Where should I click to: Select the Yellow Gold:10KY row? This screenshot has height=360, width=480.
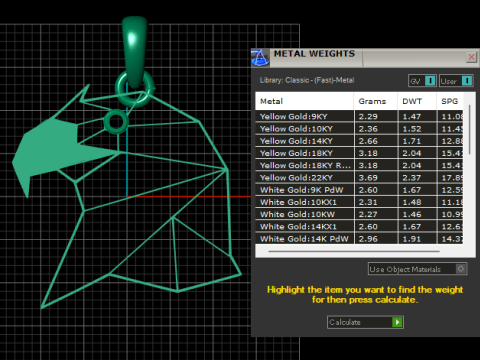pyautogui.click(x=359, y=129)
